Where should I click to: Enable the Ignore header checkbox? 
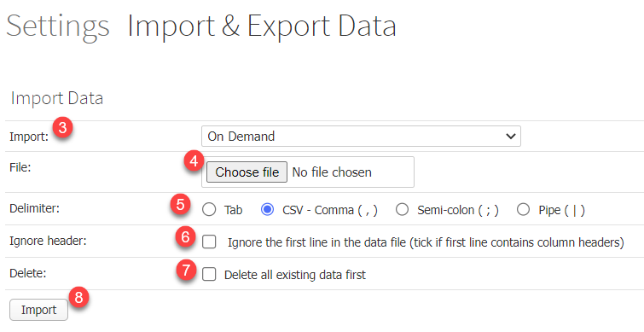point(209,242)
